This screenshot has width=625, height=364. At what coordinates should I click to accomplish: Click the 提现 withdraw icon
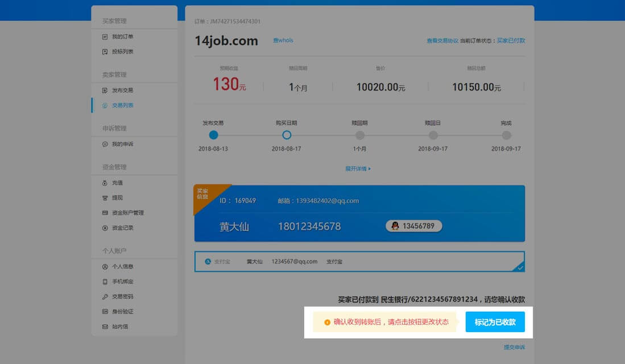[105, 198]
